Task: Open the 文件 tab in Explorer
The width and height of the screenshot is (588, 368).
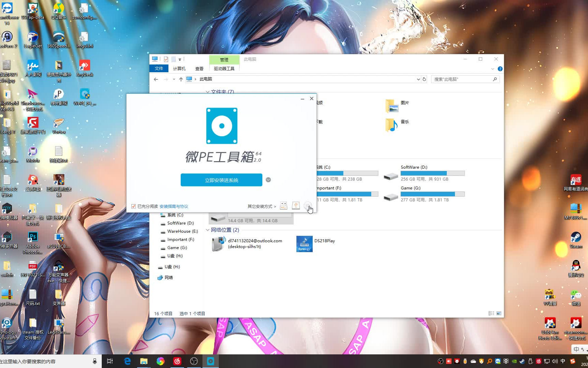Action: [159, 68]
